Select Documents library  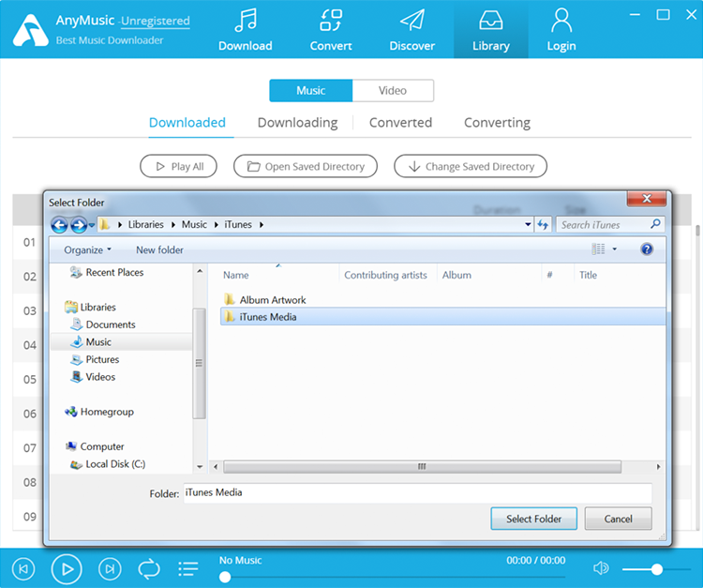coord(103,324)
